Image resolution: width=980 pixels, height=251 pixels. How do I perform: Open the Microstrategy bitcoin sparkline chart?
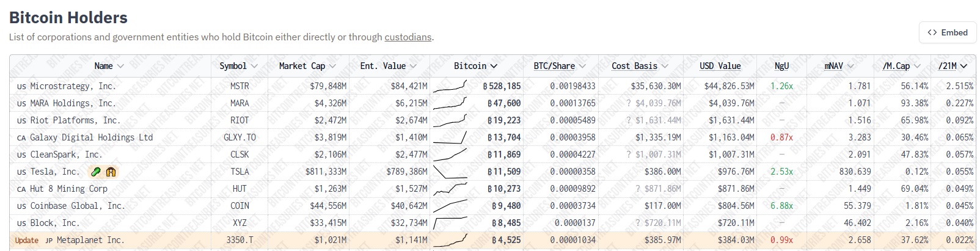point(450,86)
